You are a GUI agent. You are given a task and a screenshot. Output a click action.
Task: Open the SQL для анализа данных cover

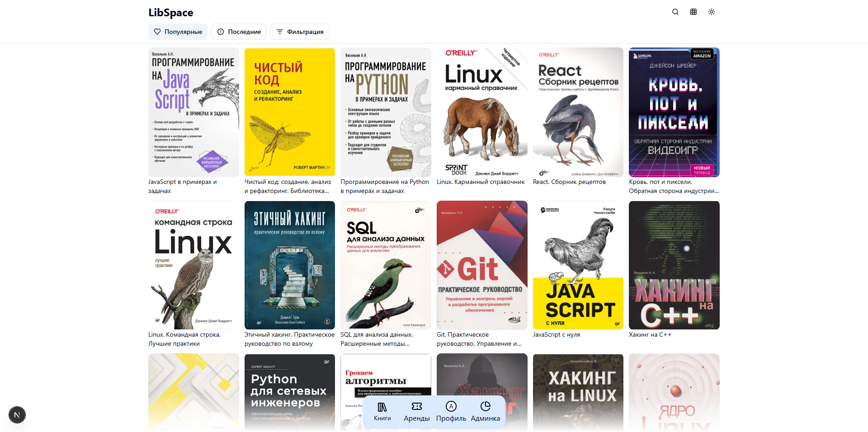point(386,265)
